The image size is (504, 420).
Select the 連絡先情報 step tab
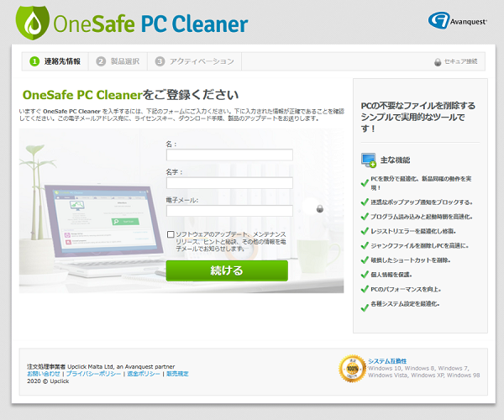coord(55,61)
